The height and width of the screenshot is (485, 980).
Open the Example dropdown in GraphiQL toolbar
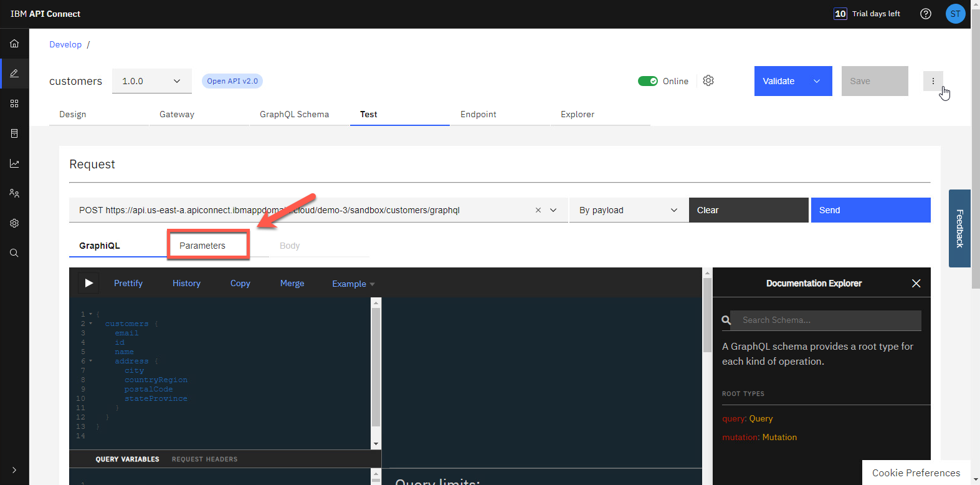click(x=353, y=284)
